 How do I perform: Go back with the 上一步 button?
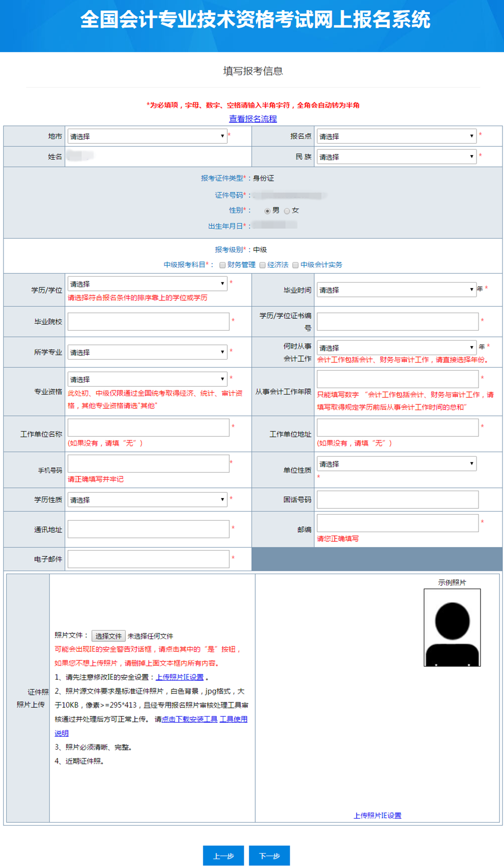click(x=223, y=855)
